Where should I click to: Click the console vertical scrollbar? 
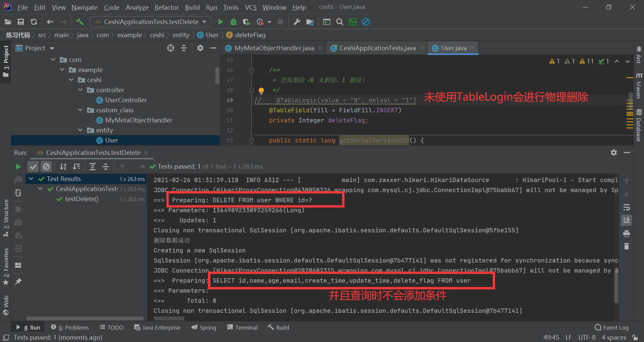click(x=616, y=287)
